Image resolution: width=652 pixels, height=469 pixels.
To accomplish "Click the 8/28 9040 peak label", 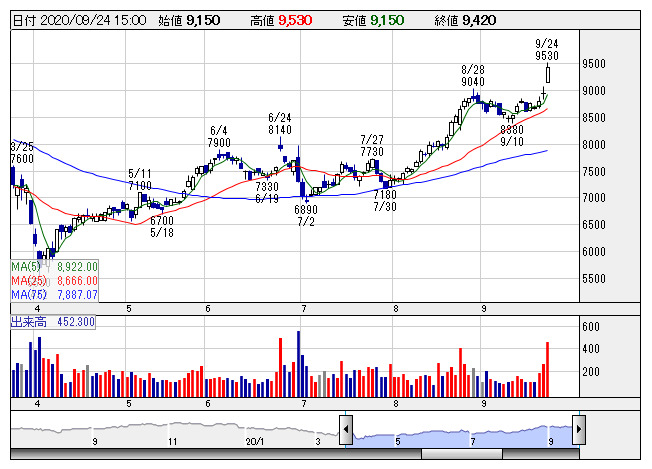I will click(473, 75).
